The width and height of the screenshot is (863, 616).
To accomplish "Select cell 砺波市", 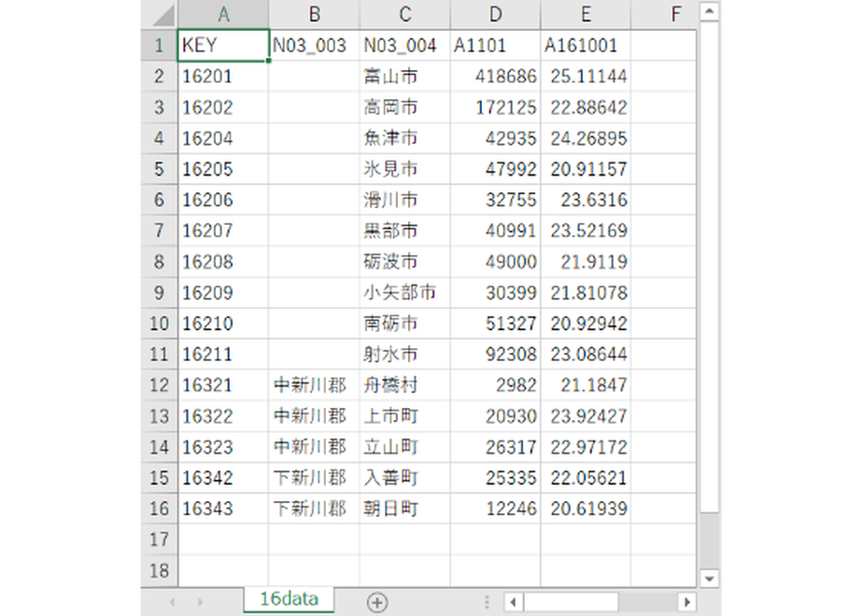I will click(404, 261).
